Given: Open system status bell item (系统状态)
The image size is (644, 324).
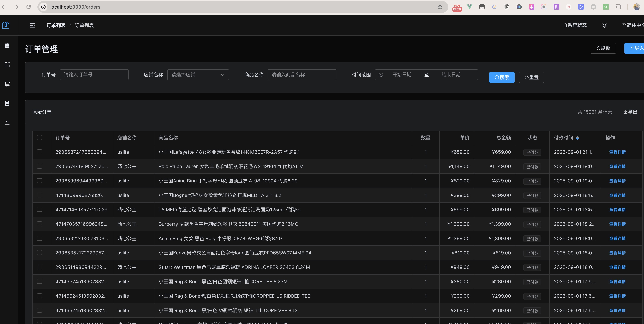Looking at the screenshot, I should click(x=575, y=25).
